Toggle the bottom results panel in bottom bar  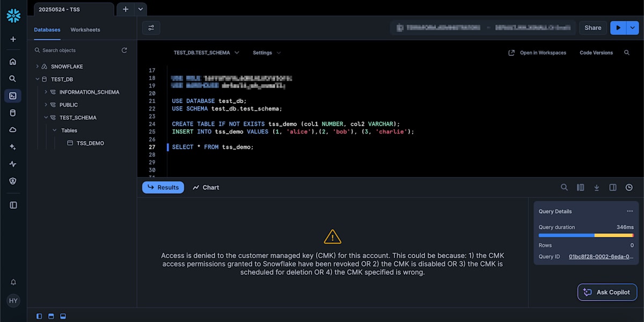pos(63,316)
